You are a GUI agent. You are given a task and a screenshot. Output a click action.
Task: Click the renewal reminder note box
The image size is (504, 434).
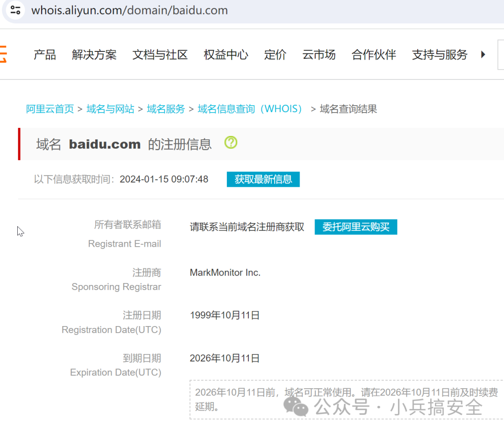click(346, 399)
